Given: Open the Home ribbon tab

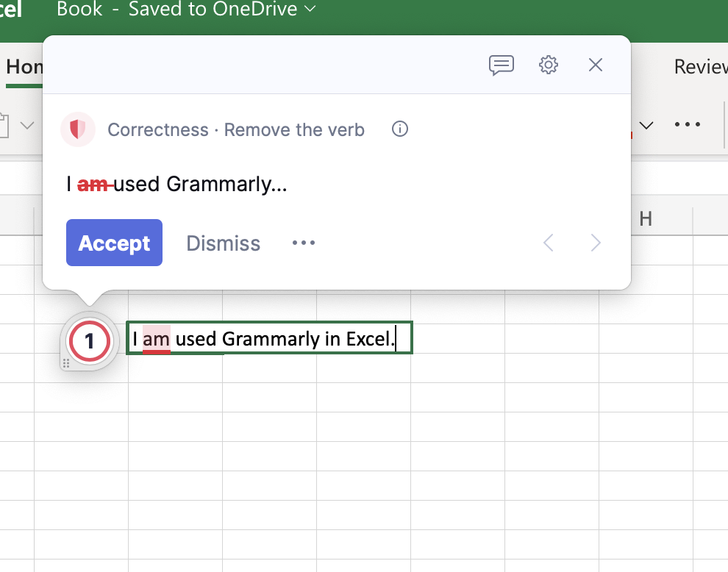Looking at the screenshot, I should (24, 68).
